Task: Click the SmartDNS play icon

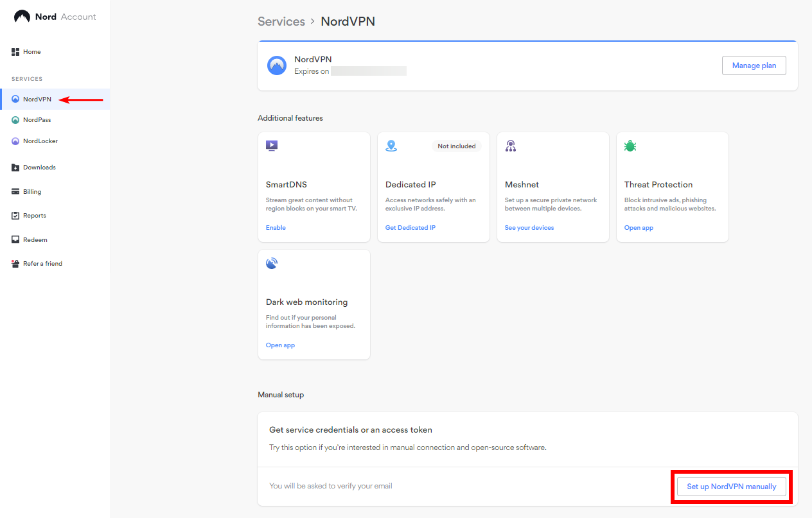Action: point(271,146)
